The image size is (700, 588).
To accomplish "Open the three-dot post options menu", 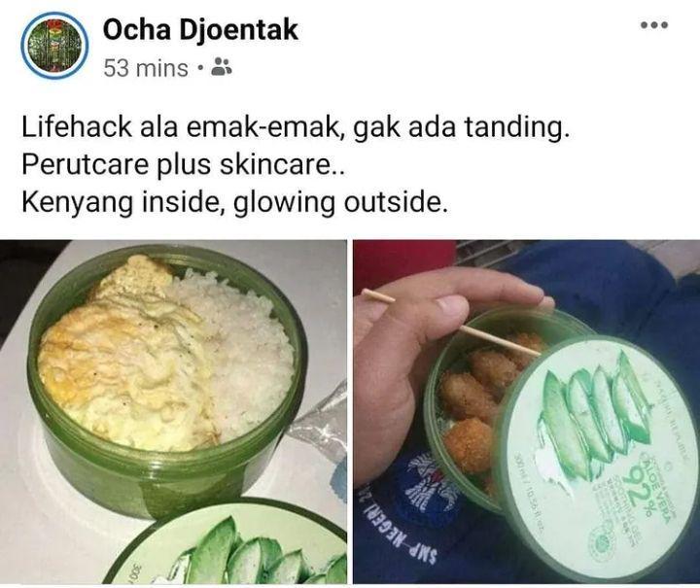I will (x=654, y=25).
